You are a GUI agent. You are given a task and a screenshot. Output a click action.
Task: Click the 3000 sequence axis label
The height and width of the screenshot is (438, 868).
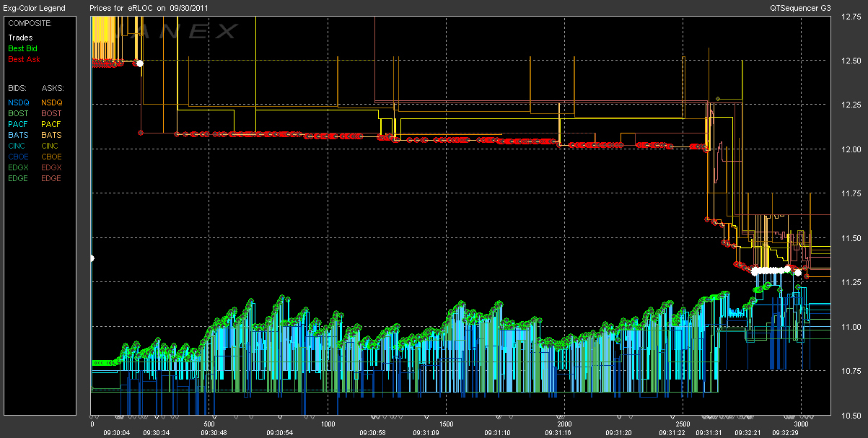[802, 424]
